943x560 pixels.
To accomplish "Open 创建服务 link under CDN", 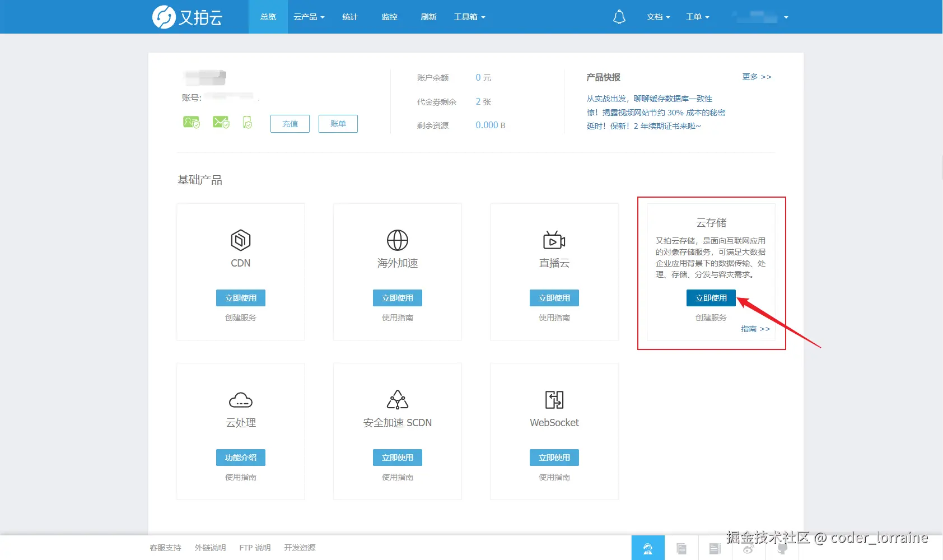I will [241, 318].
